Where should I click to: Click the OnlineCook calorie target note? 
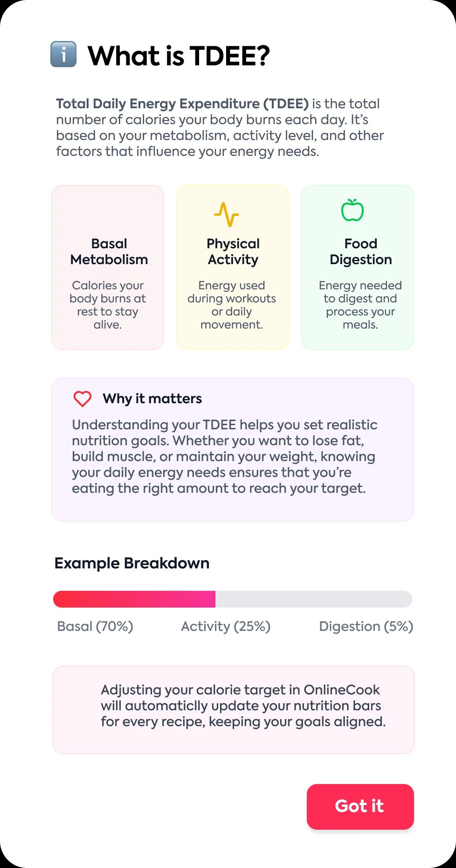[243, 706]
